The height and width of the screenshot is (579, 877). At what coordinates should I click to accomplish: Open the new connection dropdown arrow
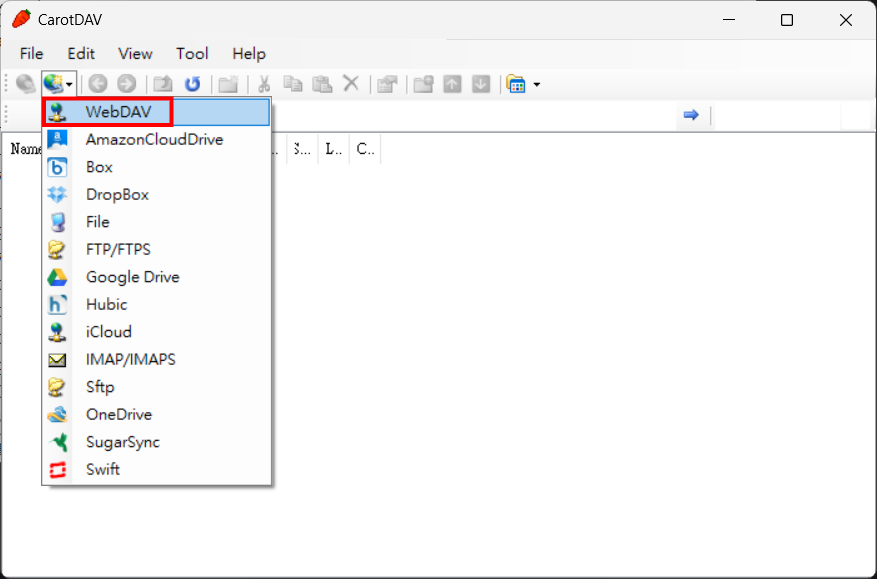point(69,85)
